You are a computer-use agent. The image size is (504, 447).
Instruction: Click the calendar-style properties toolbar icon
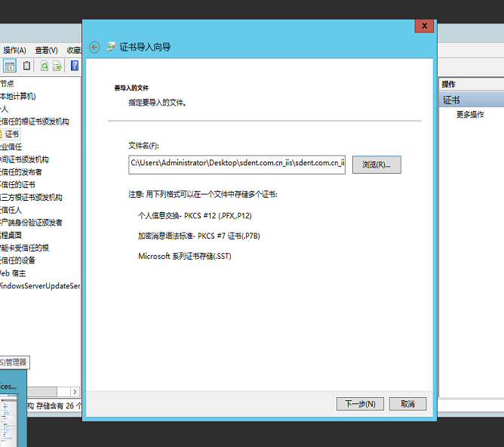[10, 66]
